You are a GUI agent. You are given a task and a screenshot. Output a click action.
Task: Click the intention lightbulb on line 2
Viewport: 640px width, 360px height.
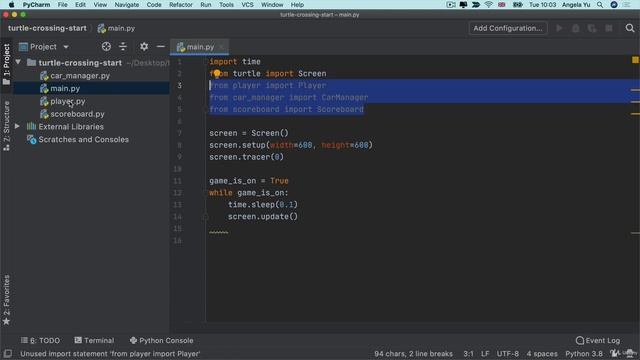[x=217, y=73]
